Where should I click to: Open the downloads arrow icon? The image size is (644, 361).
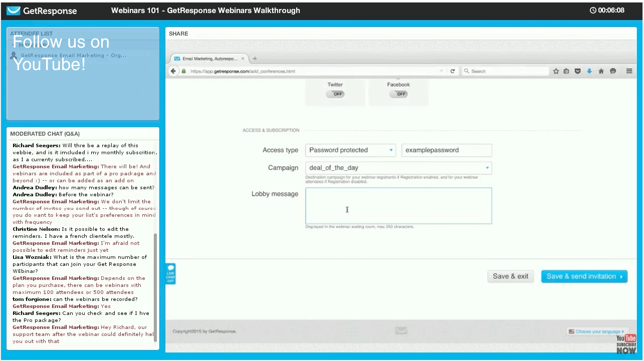[x=589, y=71]
